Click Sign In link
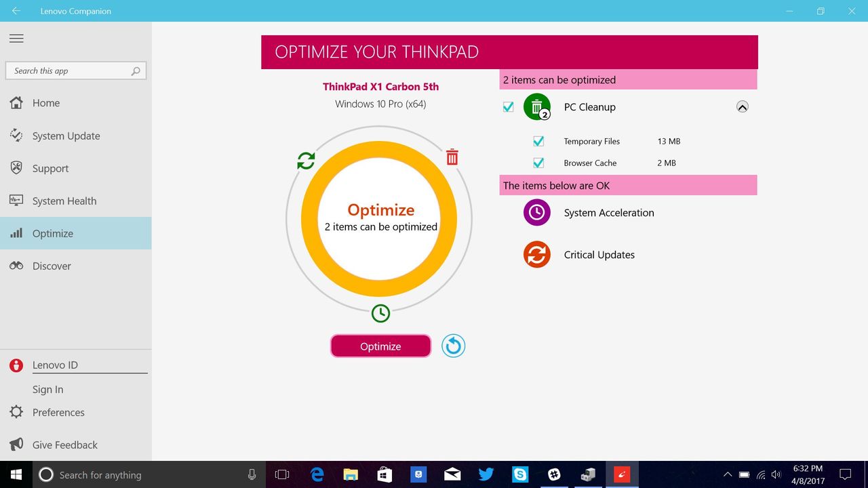868x488 pixels. coord(47,390)
